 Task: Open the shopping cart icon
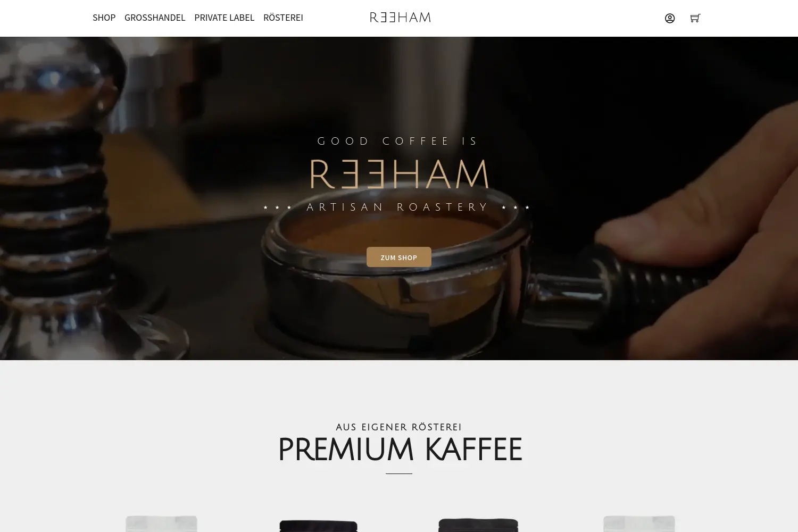695,18
